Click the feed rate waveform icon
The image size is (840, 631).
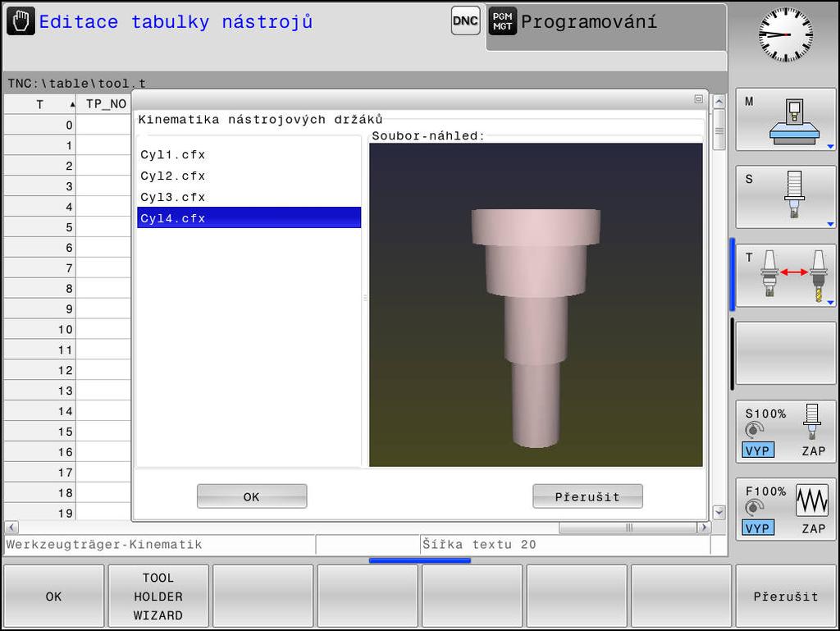coord(812,501)
